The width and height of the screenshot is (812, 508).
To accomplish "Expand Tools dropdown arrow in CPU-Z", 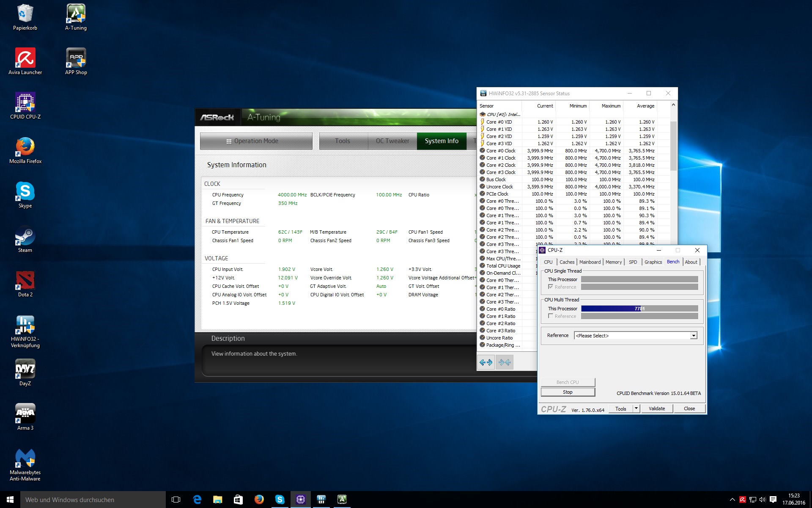I will tap(636, 409).
